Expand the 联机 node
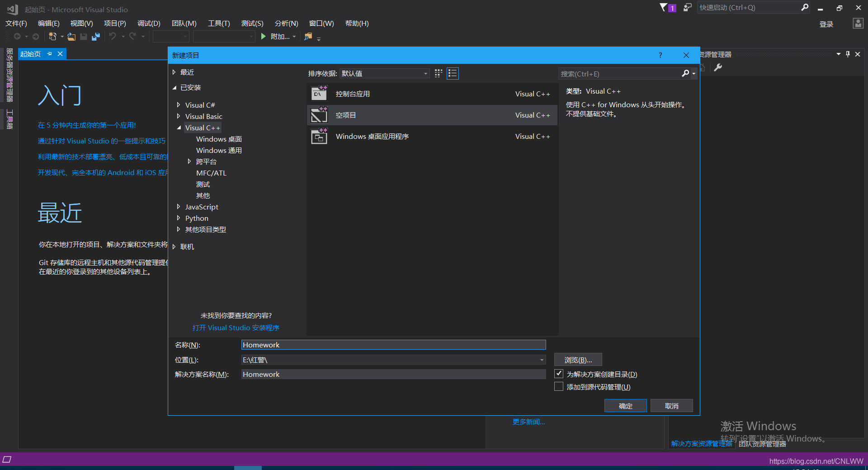The image size is (868, 470). point(174,247)
